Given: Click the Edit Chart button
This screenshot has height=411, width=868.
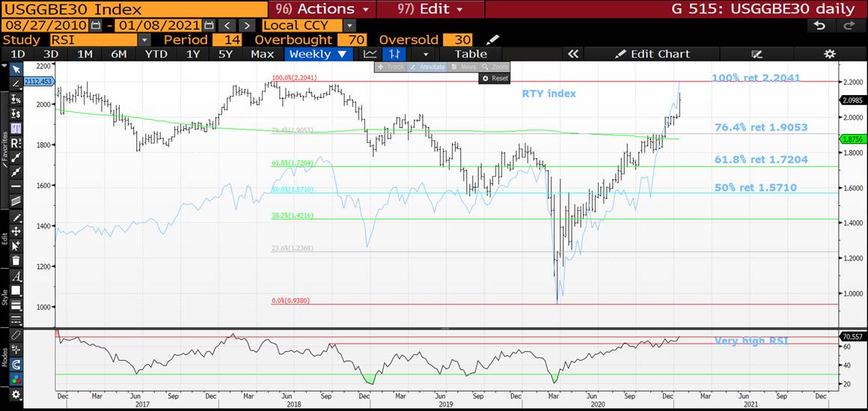Looking at the screenshot, I should [652, 54].
